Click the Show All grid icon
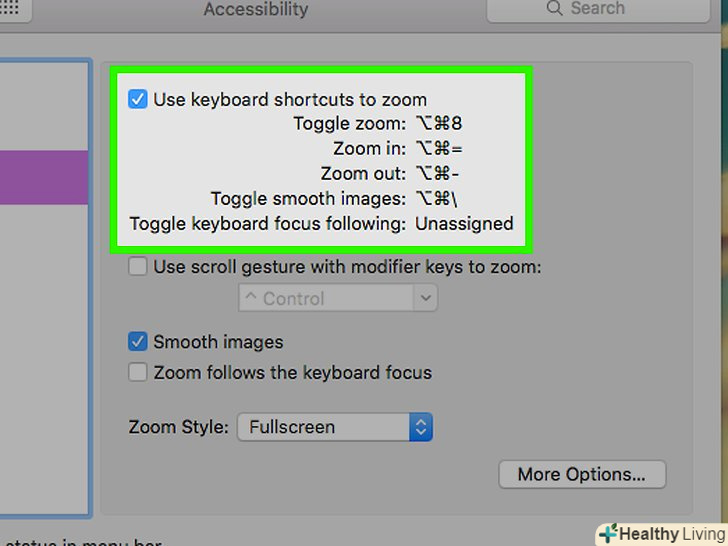The width and height of the screenshot is (728, 546). 12,9
